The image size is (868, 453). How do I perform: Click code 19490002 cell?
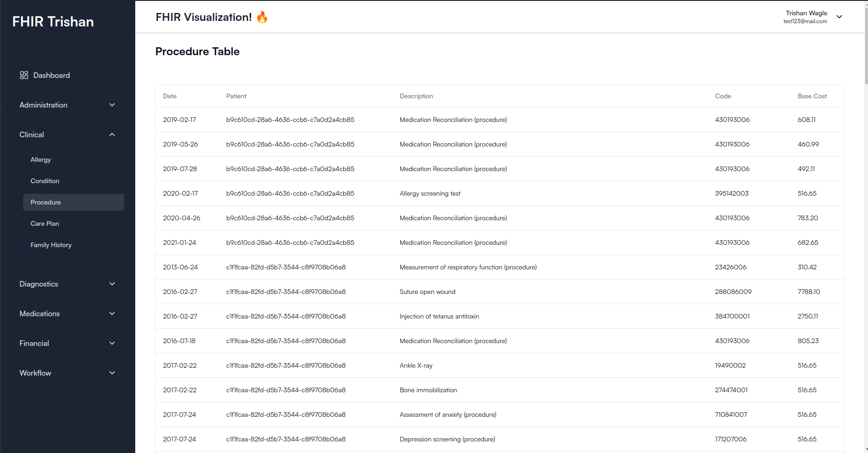[730, 365]
